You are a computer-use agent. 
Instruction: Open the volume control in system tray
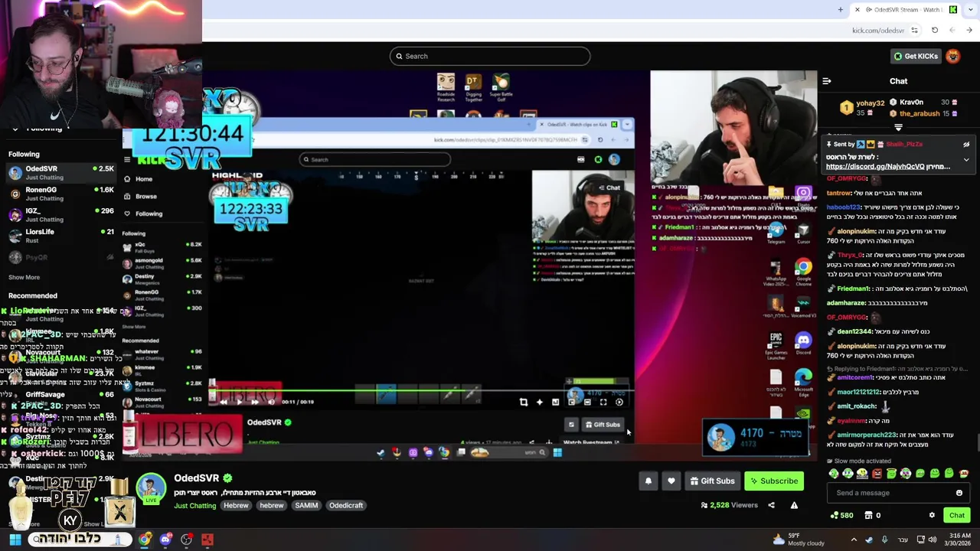[x=932, y=540]
